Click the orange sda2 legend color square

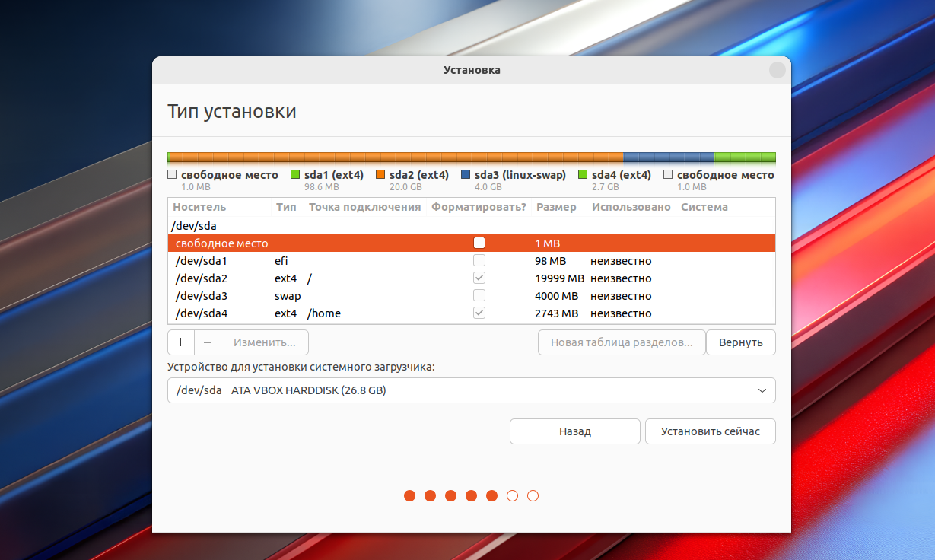pos(380,175)
